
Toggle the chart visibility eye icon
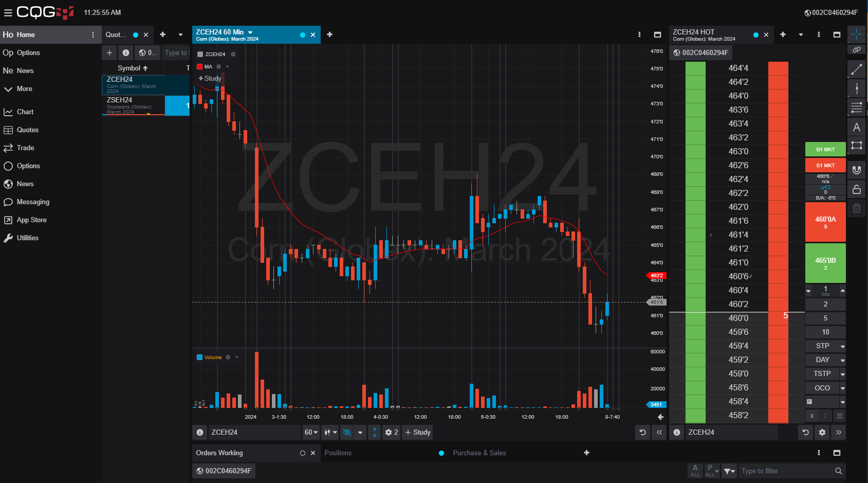click(347, 433)
